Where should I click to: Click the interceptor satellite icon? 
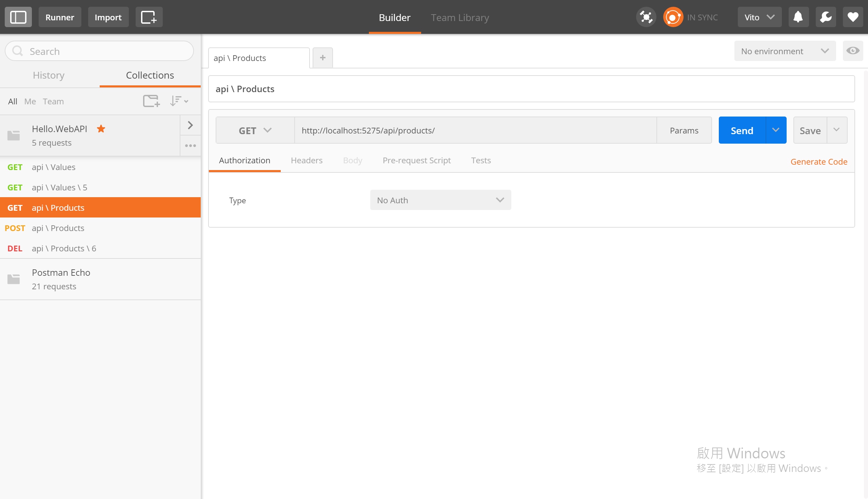tap(646, 17)
